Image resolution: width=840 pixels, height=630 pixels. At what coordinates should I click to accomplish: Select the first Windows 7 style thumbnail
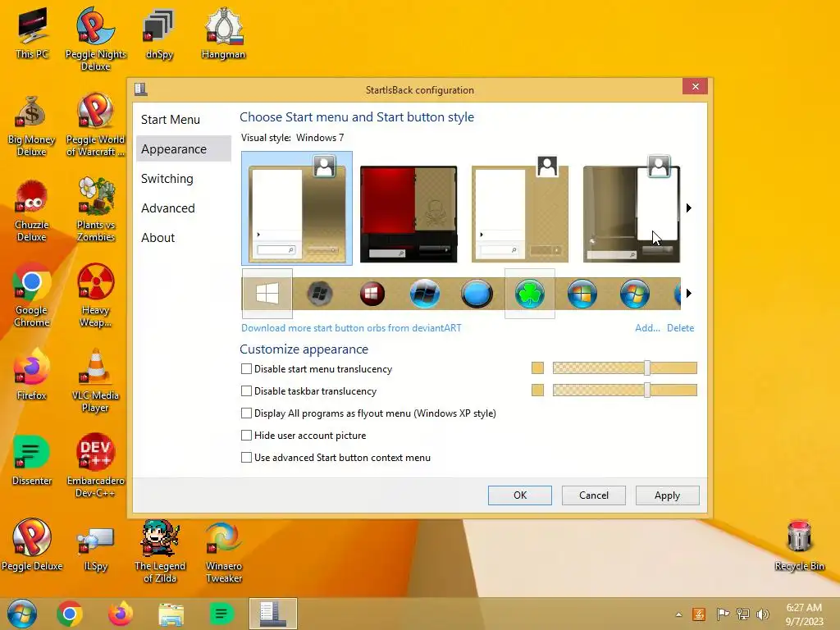click(297, 208)
